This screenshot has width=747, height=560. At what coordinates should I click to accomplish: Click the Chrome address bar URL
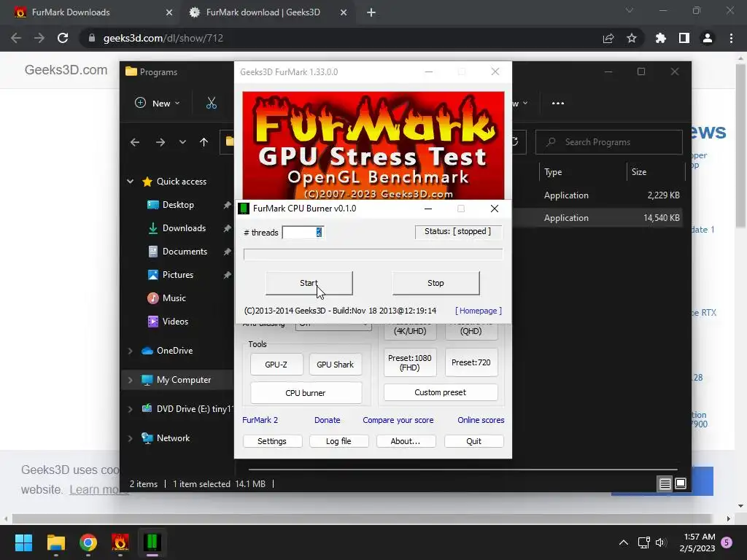pos(163,38)
